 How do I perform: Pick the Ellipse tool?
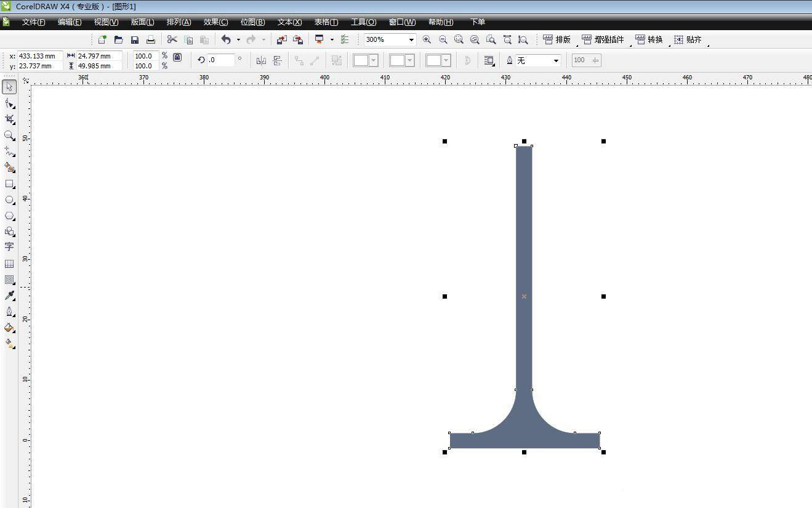[9, 200]
